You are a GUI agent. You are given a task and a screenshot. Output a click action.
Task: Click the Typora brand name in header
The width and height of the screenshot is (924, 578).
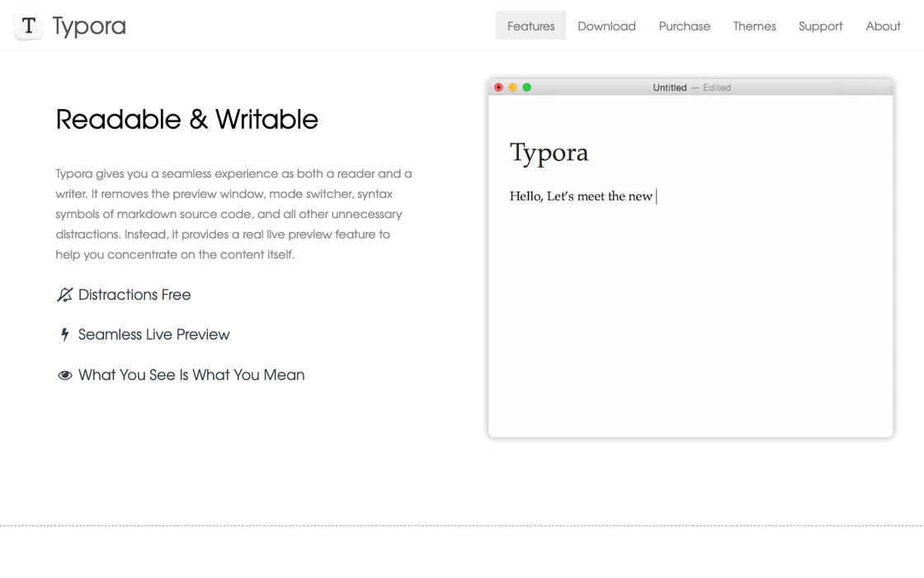(89, 26)
